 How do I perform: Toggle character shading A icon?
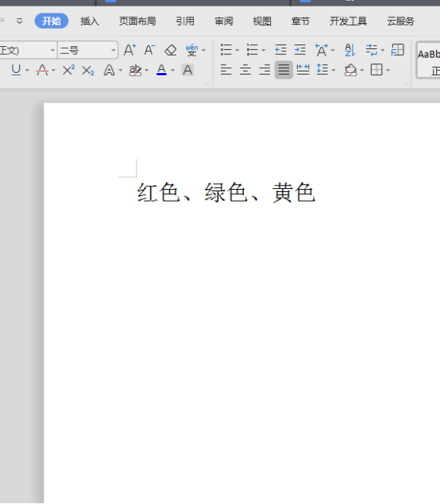click(x=187, y=70)
